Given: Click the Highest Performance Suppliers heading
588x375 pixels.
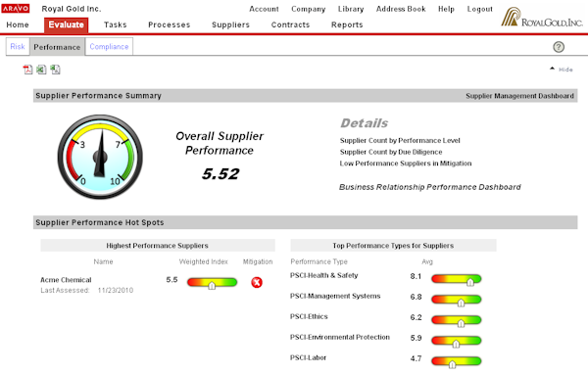Looking at the screenshot, I should (157, 246).
